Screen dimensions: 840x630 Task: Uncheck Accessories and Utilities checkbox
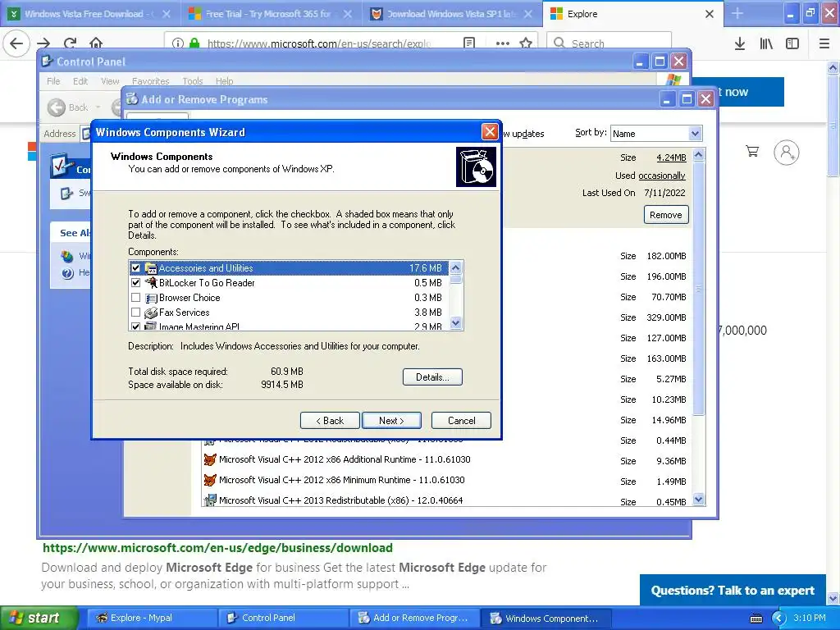[135, 268]
